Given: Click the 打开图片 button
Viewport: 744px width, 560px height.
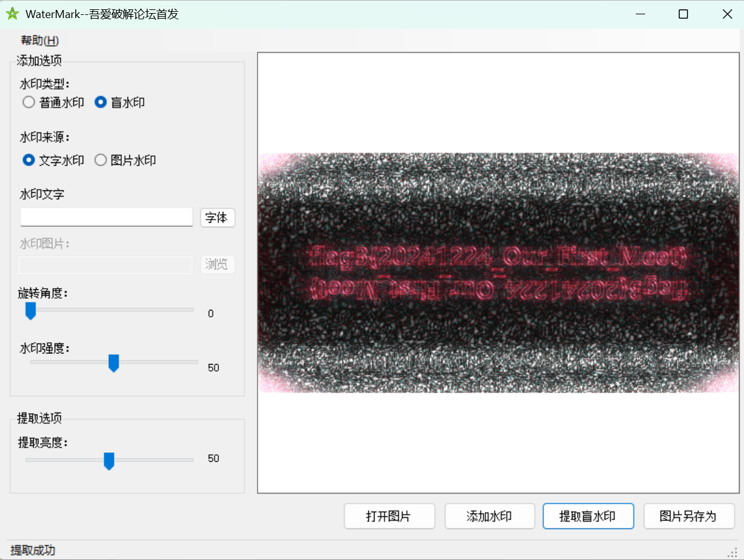Looking at the screenshot, I should tap(389, 516).
